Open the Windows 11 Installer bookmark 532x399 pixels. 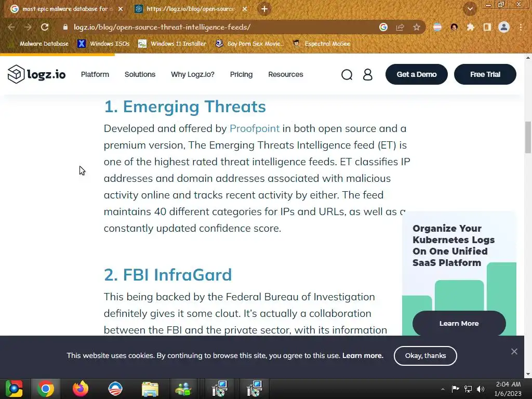[172, 44]
